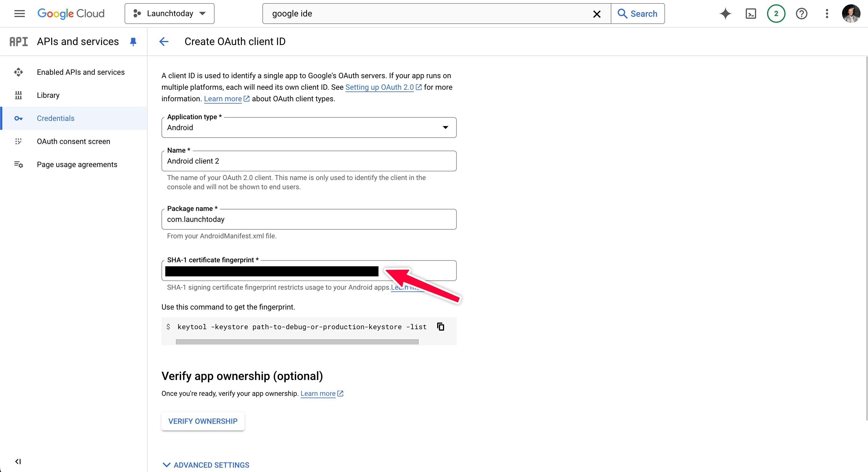Clear the 'google ide' search query
The height and width of the screenshot is (472, 868).
pos(597,14)
